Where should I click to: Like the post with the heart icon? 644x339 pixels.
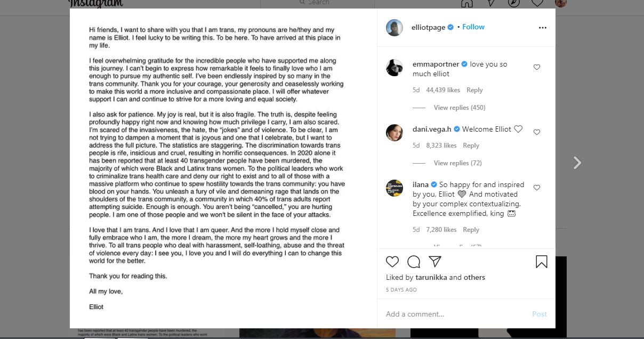392,262
